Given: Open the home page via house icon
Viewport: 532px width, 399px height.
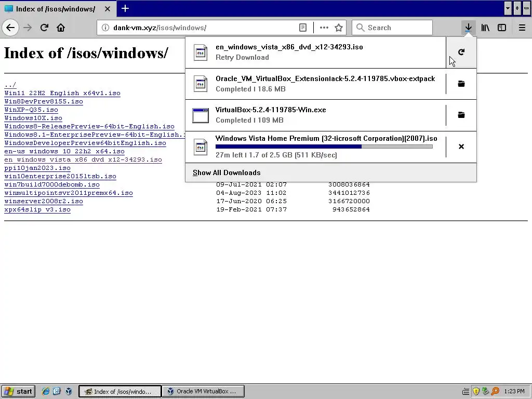Looking at the screenshot, I should 61,28.
